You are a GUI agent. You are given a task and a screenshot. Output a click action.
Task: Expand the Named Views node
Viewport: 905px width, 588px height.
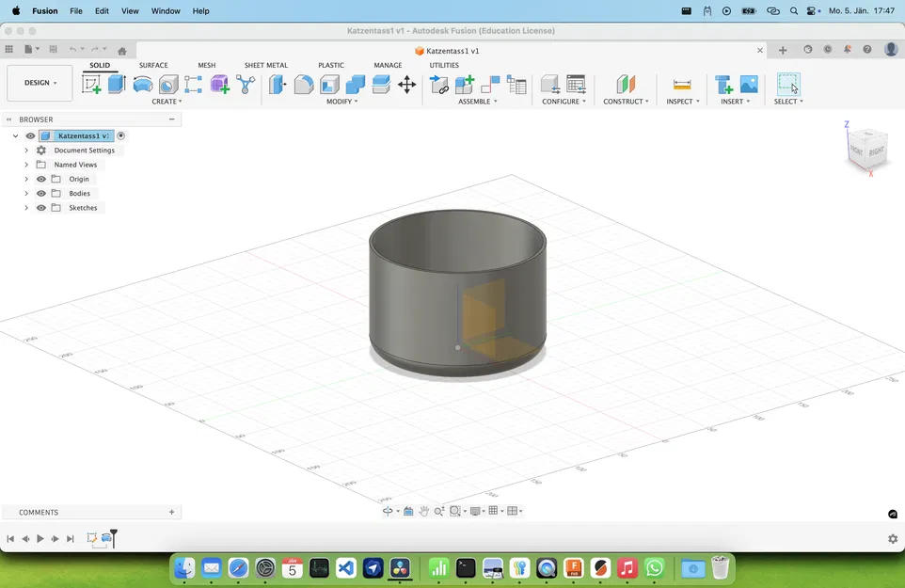[x=26, y=165]
